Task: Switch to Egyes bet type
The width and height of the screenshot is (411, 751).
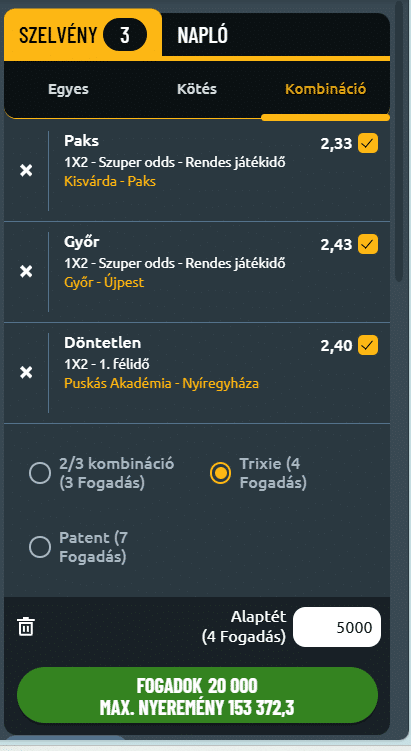Action: click(x=68, y=89)
